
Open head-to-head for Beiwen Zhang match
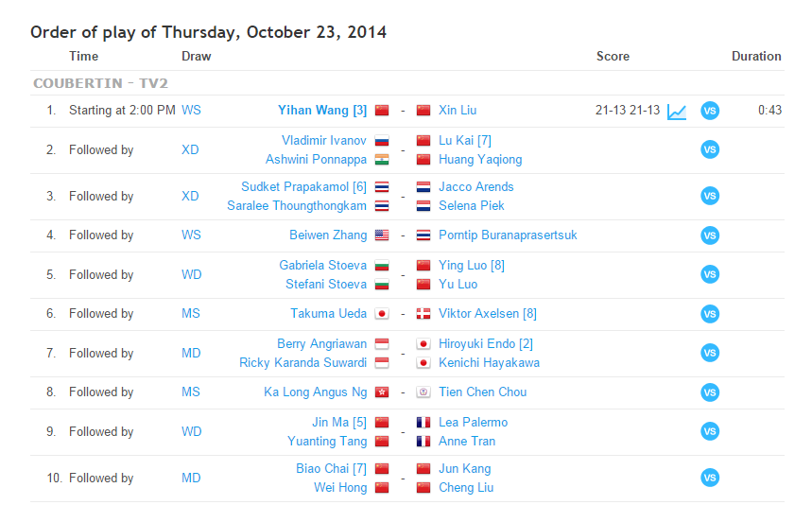[x=710, y=235]
